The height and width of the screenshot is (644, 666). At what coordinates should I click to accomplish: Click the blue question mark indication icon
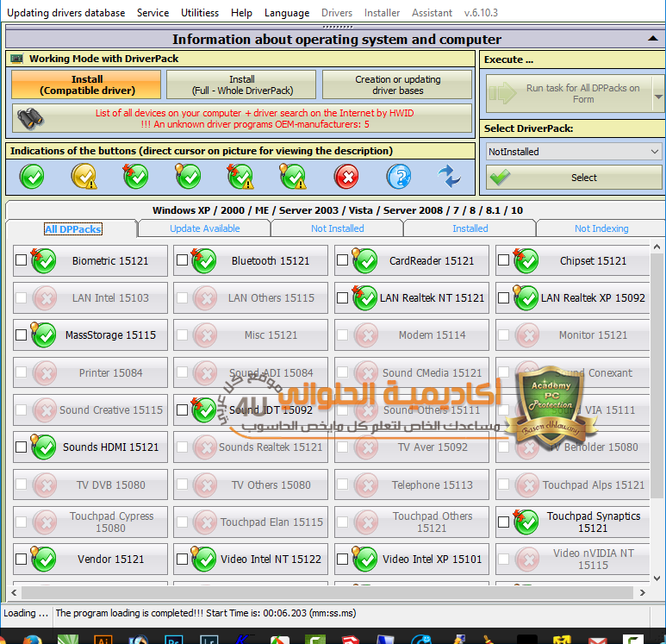click(398, 177)
